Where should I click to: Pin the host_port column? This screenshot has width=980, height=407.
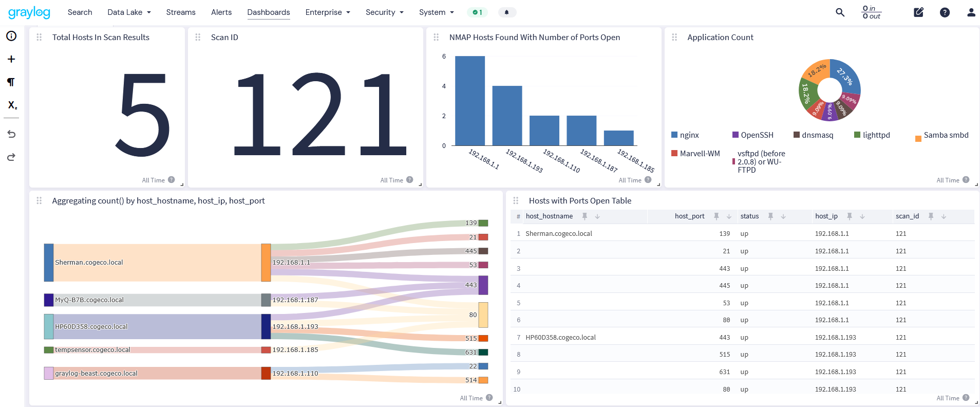coord(716,216)
